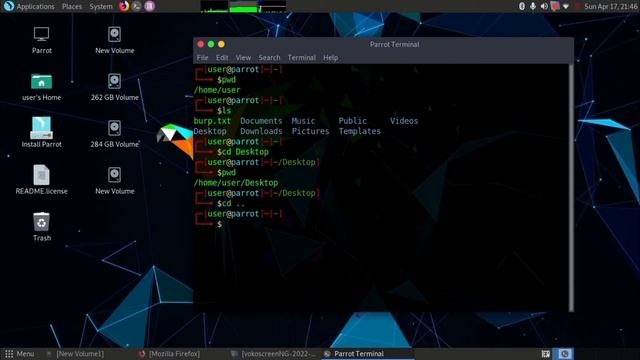Open the Places menu
640x360 pixels.
pyautogui.click(x=72, y=7)
